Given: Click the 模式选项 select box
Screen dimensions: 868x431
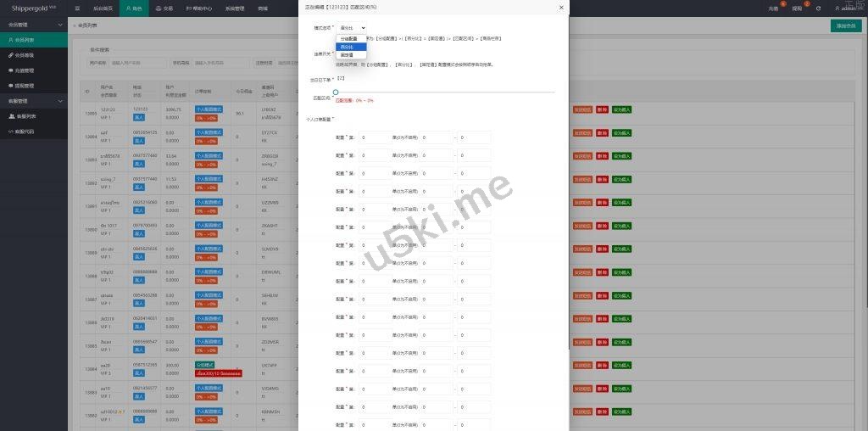Looking at the screenshot, I should pos(352,28).
